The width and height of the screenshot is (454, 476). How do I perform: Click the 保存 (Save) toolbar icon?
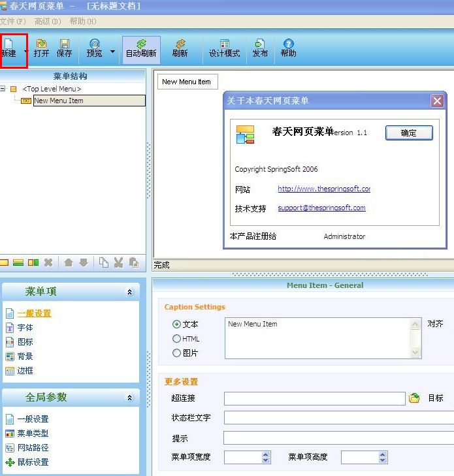(64, 48)
